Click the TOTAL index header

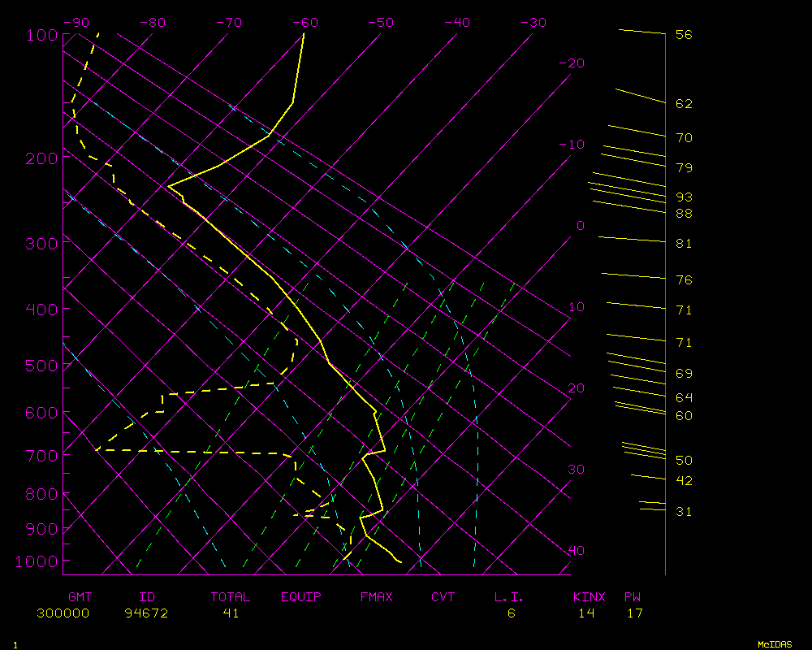[x=230, y=597]
